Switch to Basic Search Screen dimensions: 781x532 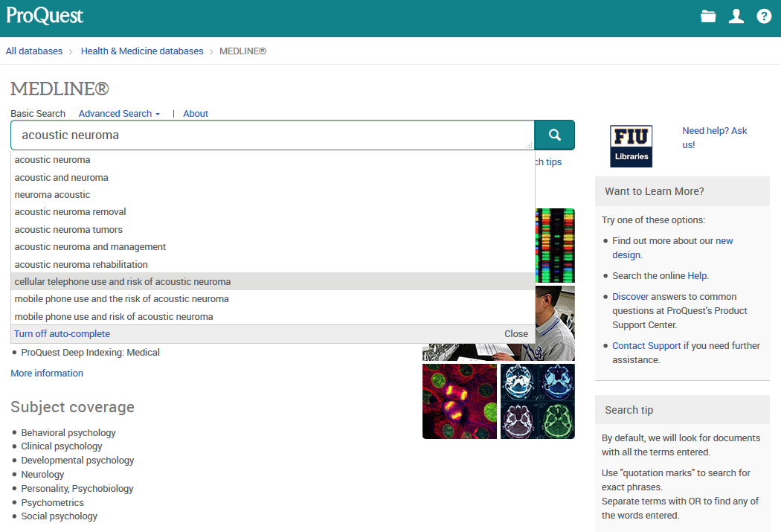38,113
